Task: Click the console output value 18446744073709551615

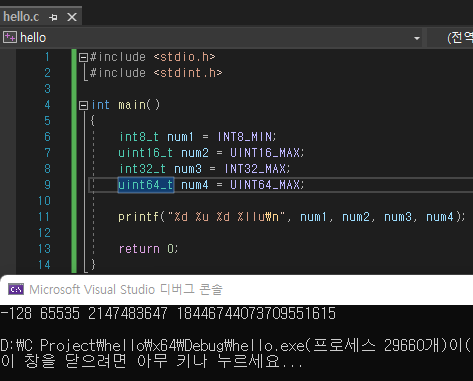Action: (256, 314)
